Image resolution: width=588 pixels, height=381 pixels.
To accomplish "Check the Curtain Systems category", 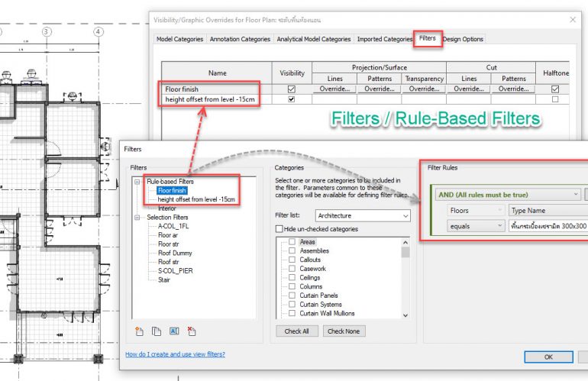I will 292,304.
